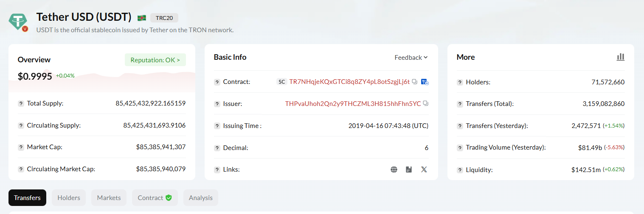Click the flag icon beside the token name
644x214 pixels.
click(142, 18)
